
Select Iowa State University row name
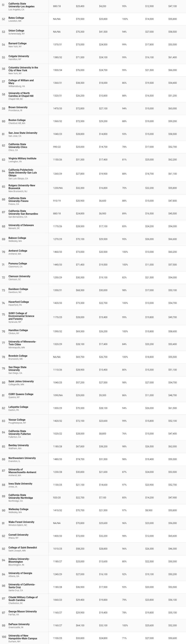click(20, 484)
